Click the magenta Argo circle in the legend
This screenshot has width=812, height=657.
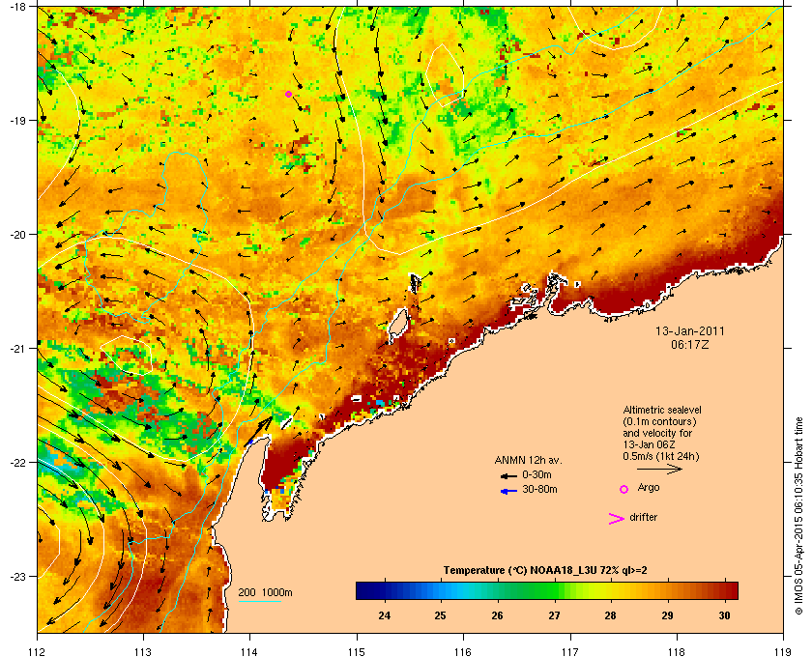click(x=623, y=489)
